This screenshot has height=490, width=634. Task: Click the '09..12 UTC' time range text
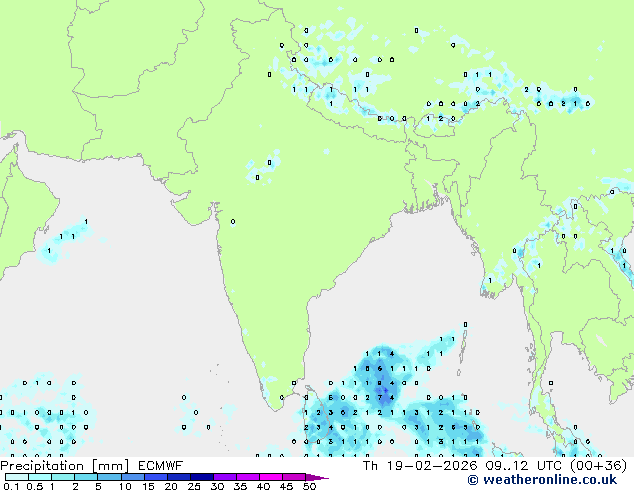pos(524,465)
